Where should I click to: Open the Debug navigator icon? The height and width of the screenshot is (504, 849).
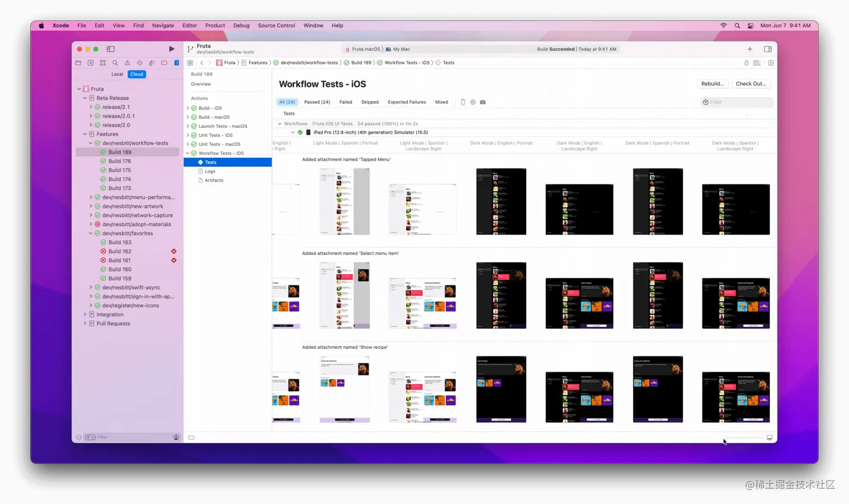pos(152,63)
